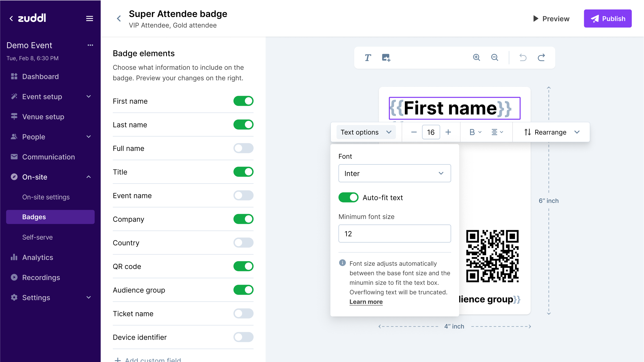Click the undo arrow icon
This screenshot has width=644, height=362.
(x=523, y=58)
